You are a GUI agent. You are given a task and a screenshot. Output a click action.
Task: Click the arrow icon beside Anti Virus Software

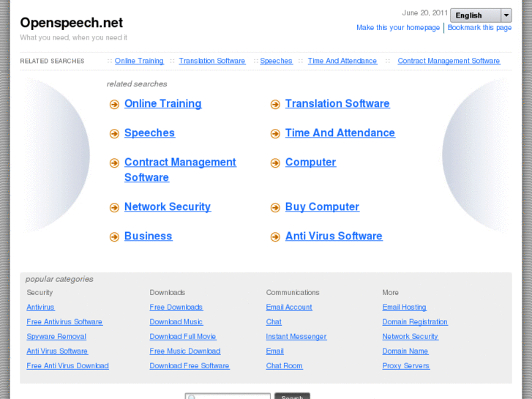coord(275,237)
